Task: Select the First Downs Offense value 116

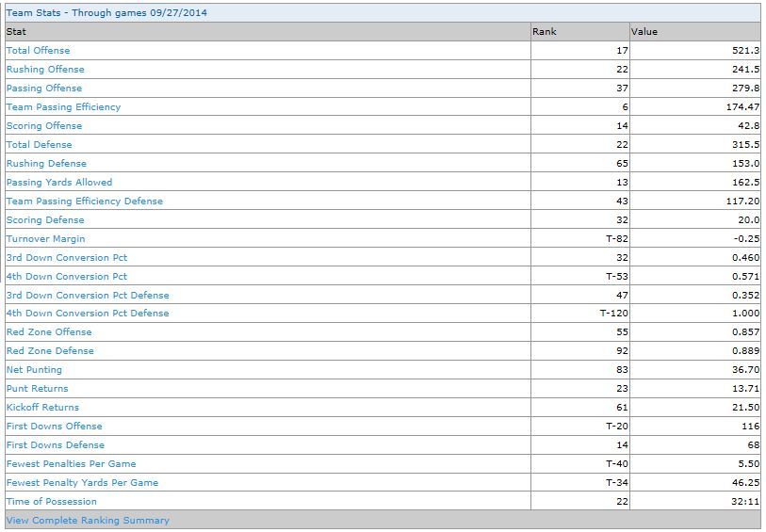Action: (750, 427)
